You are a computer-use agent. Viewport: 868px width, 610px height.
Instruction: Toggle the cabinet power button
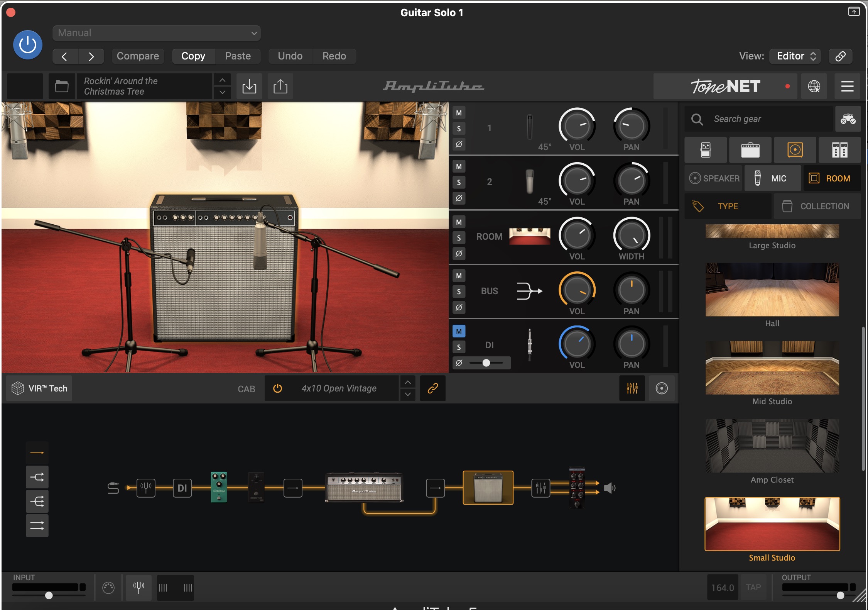click(x=277, y=388)
